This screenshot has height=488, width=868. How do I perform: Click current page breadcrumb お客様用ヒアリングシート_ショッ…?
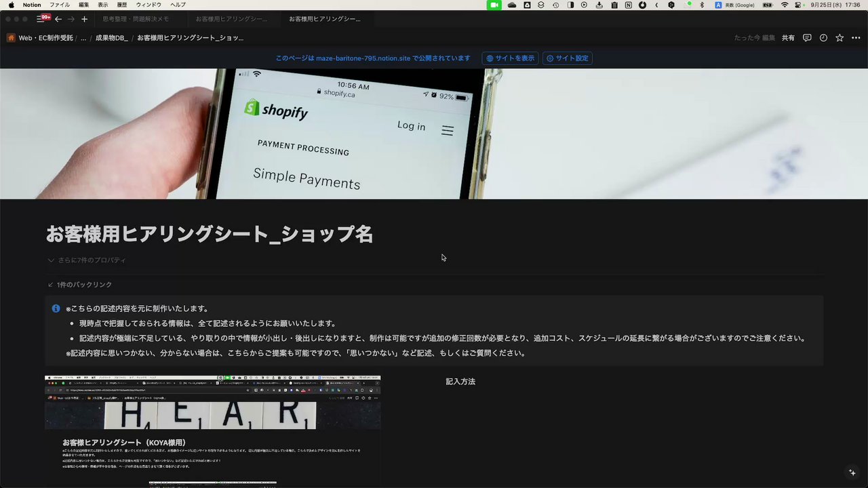coord(191,38)
